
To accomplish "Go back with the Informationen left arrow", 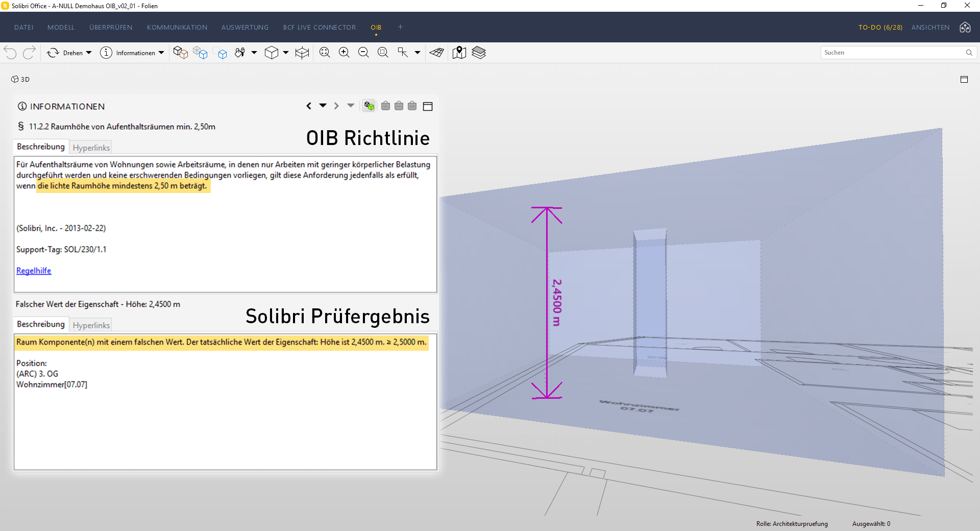I will 309,106.
